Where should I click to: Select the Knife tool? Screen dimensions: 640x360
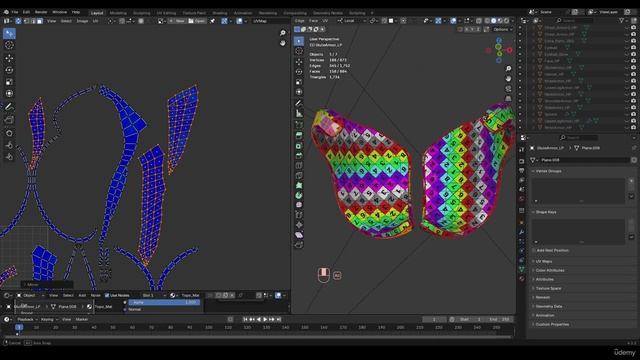point(299,176)
